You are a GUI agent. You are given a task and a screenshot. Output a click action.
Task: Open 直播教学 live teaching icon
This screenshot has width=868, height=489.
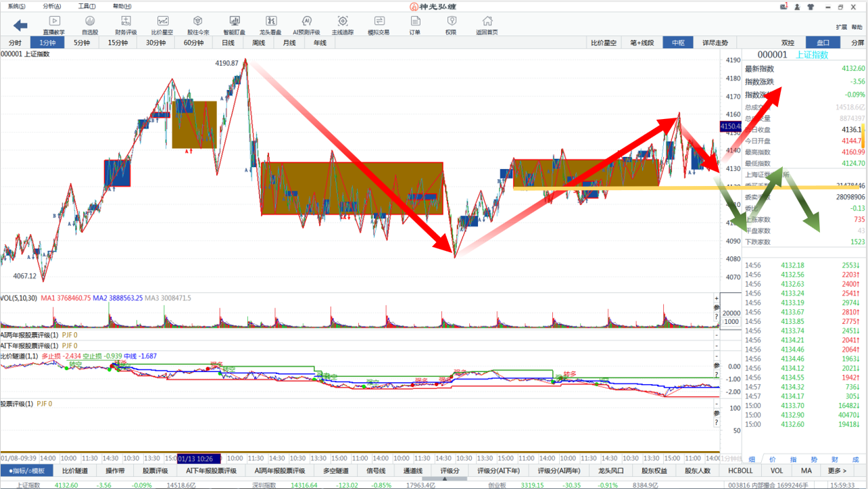coord(54,26)
